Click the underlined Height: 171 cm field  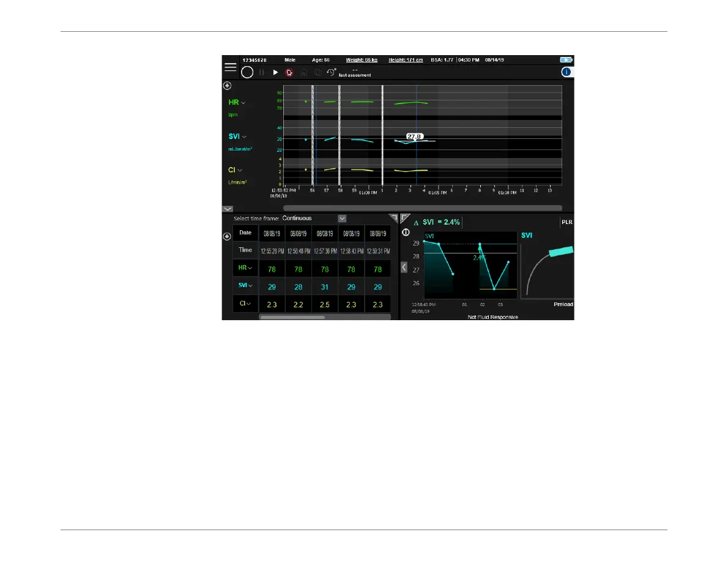[x=406, y=60]
